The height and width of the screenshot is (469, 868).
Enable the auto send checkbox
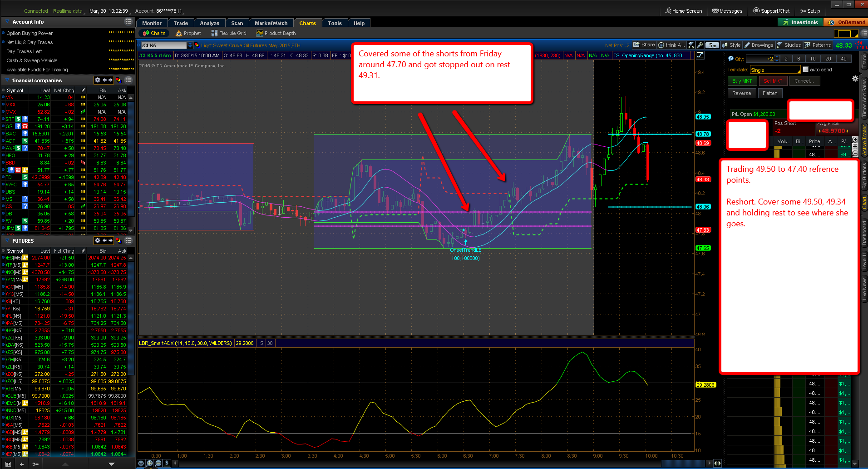pos(806,70)
